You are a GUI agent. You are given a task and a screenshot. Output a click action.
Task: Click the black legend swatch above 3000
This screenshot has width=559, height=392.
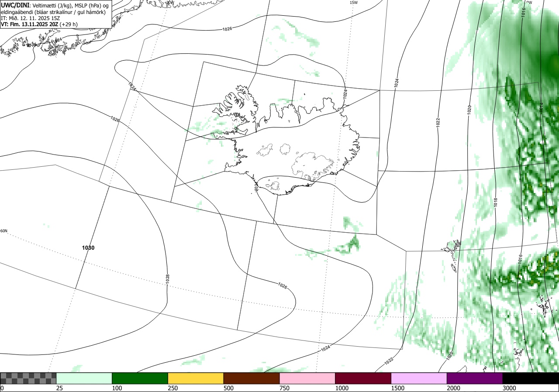click(531, 378)
